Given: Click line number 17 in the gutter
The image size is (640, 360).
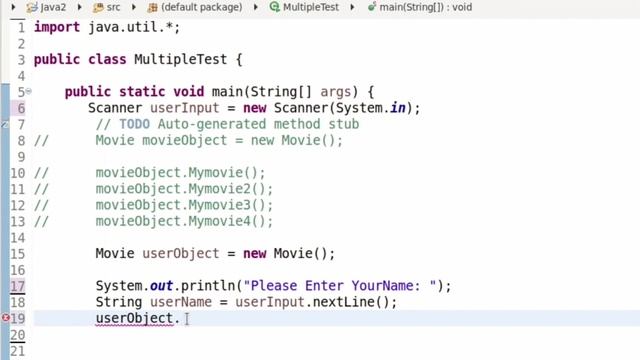Looking at the screenshot, I should pos(18,286).
